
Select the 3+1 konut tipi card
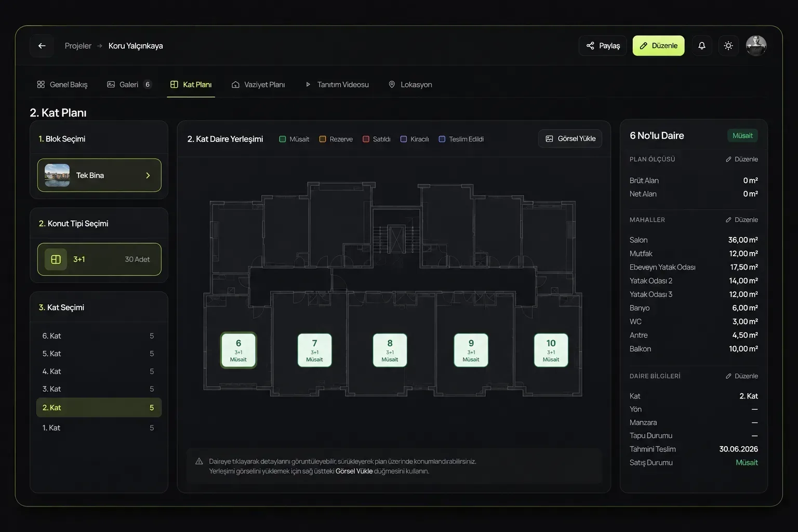tap(99, 259)
